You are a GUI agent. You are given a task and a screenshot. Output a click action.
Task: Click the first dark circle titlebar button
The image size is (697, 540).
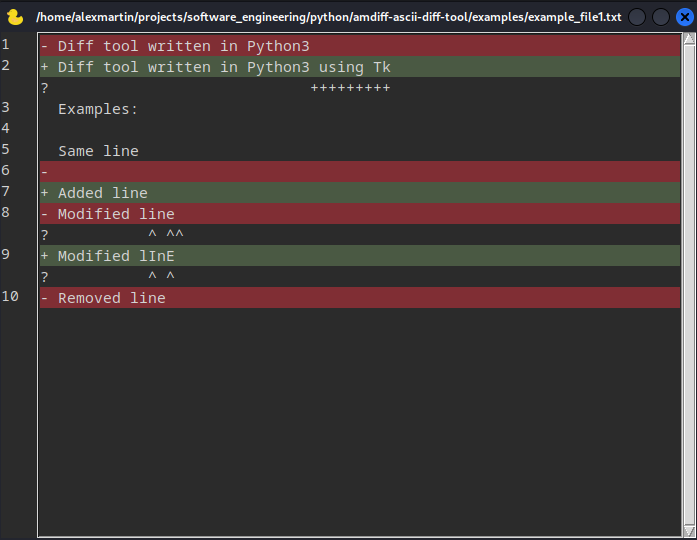[x=637, y=17]
